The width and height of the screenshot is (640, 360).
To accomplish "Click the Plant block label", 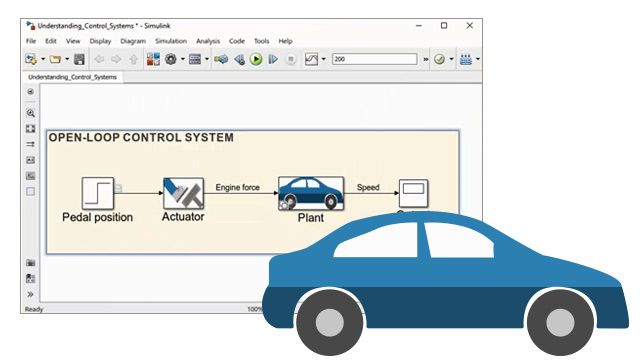I will point(311,218).
